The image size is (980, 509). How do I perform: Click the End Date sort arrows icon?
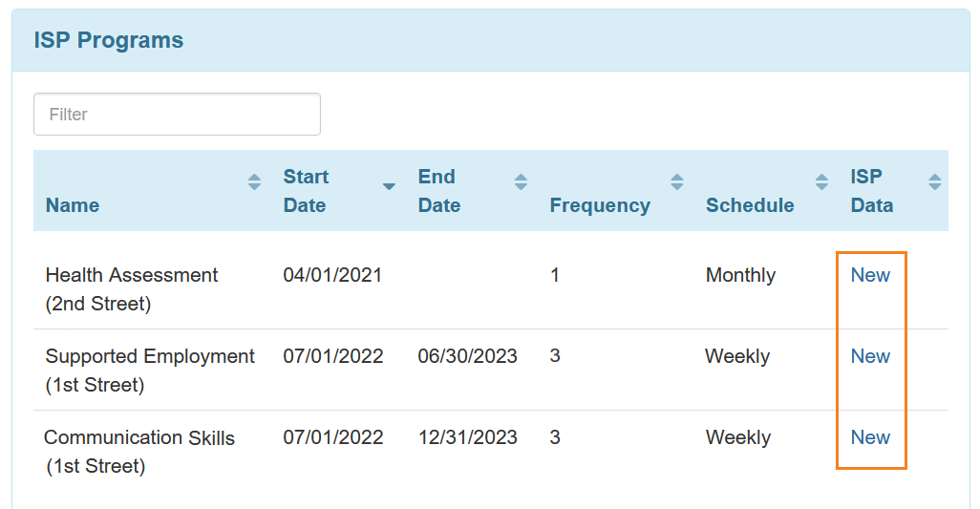pyautogui.click(x=521, y=181)
